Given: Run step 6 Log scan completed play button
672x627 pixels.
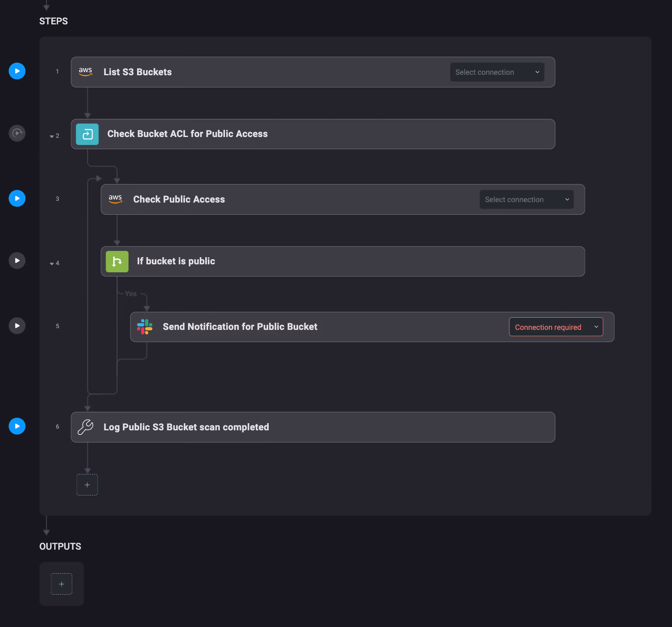Looking at the screenshot, I should coord(17,426).
